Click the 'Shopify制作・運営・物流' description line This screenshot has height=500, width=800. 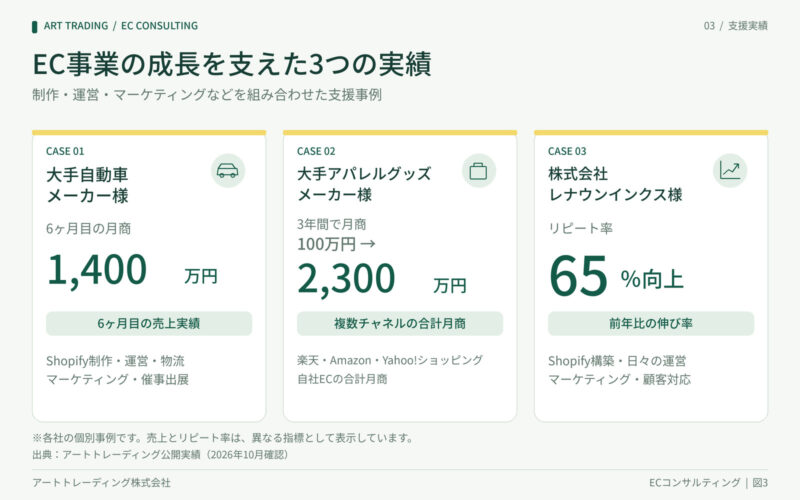[115, 361]
